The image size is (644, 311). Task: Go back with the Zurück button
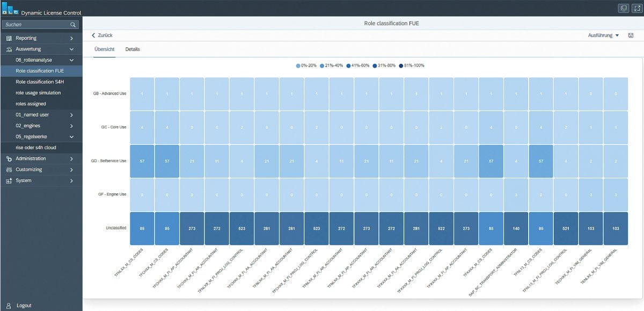[102, 35]
